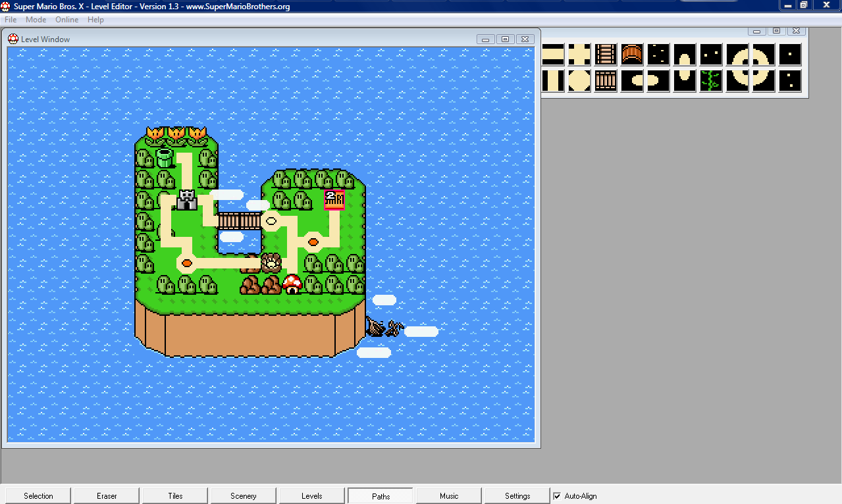Select the vertical straight path tile
This screenshot has width=842, height=504.
pos(553,80)
